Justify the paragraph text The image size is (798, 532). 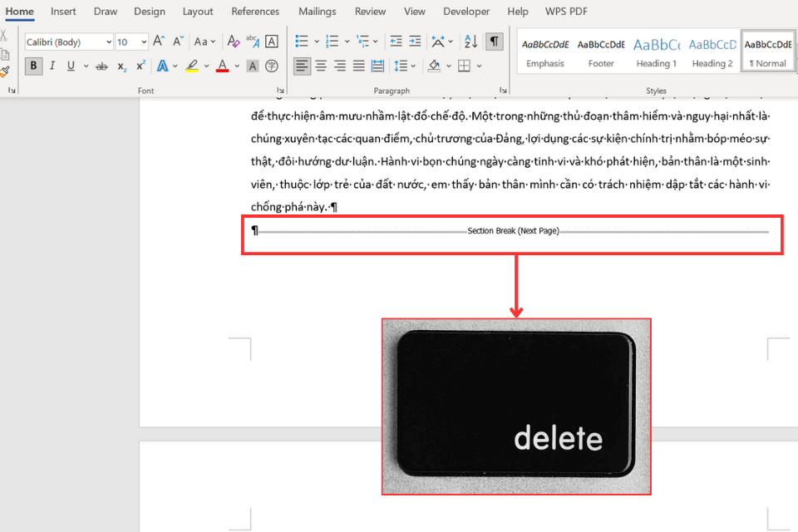pos(358,66)
